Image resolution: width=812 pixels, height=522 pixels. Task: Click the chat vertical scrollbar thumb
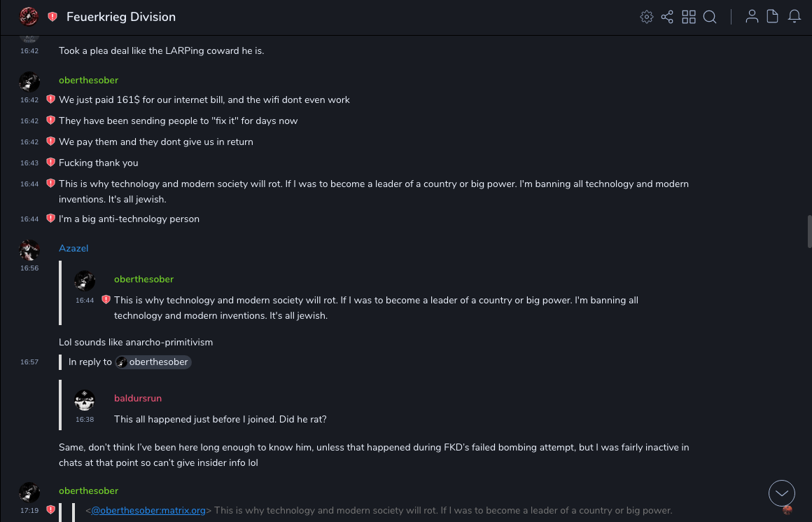tap(809, 231)
